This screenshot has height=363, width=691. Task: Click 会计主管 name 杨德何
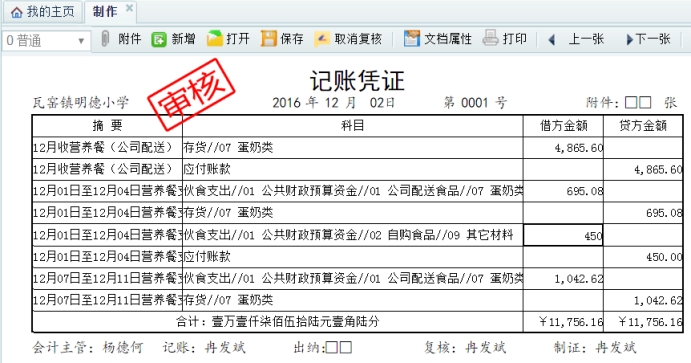123,348
